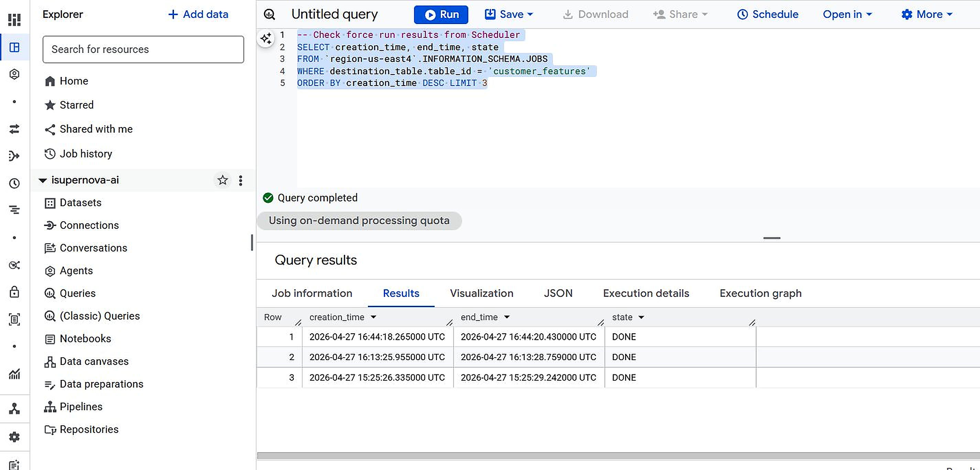Open Connections under isupernova-ai
The width and height of the screenshot is (980, 470).
(x=81, y=225)
